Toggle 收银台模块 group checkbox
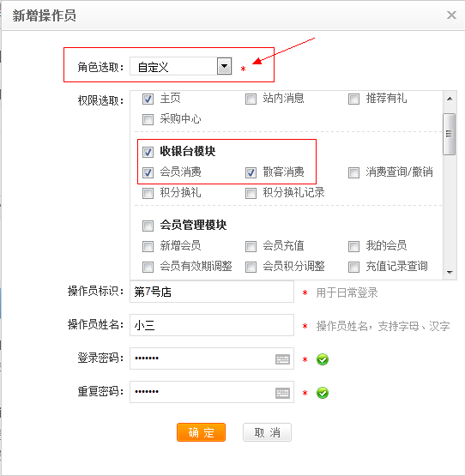The height and width of the screenshot is (476, 465). pyautogui.click(x=148, y=152)
